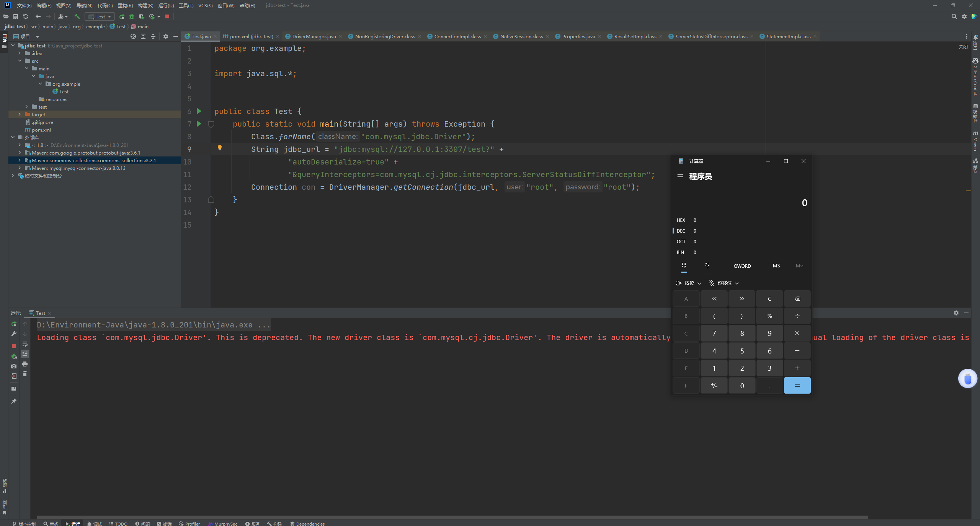980x526 pixels.
Task: Expand the test folder node
Action: click(x=26, y=107)
